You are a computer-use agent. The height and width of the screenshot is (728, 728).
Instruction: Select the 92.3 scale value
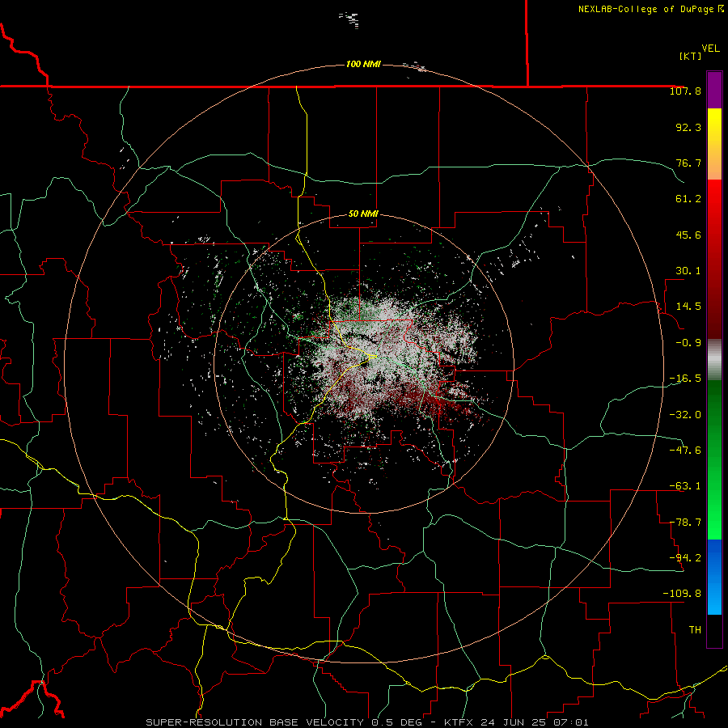coord(688,127)
